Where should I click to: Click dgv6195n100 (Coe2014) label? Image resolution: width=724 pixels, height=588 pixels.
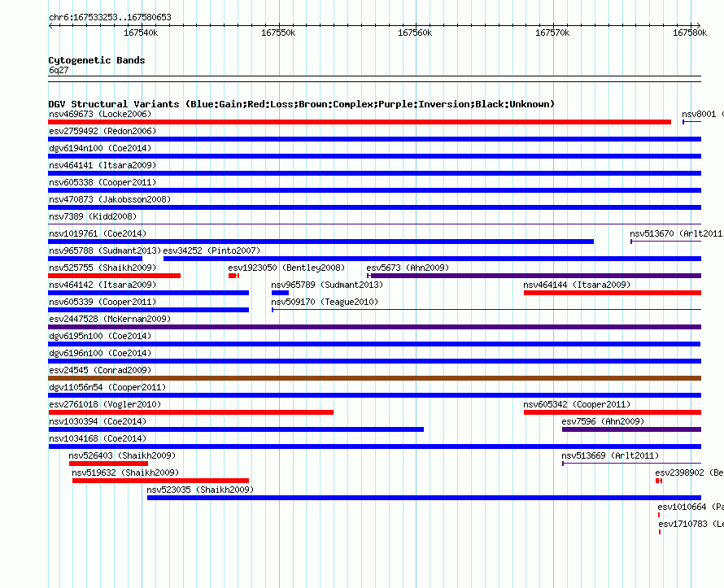[x=100, y=336]
